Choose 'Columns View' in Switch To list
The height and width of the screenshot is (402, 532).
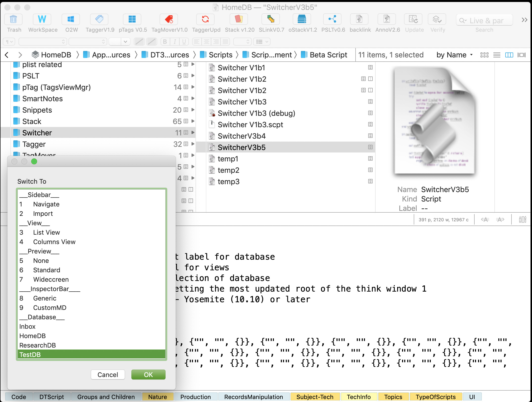(54, 242)
